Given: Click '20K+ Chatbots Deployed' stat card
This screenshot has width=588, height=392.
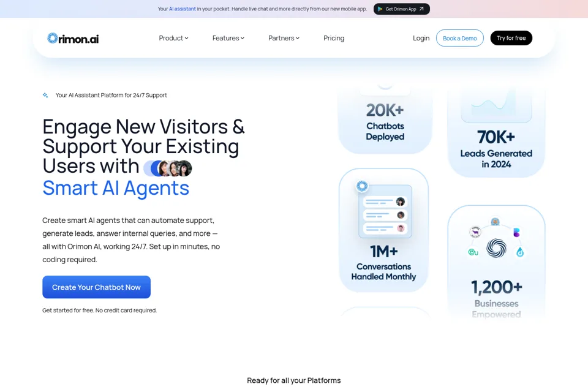Looking at the screenshot, I should click(385, 120).
